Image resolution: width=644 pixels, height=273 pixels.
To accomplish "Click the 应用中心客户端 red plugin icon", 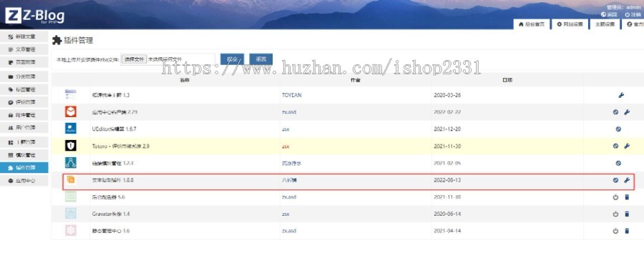I will tap(71, 111).
